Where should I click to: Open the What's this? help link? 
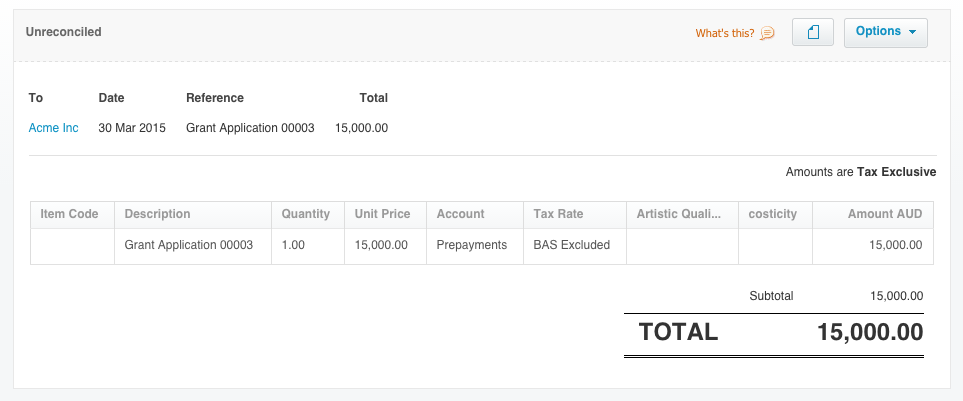[x=725, y=33]
